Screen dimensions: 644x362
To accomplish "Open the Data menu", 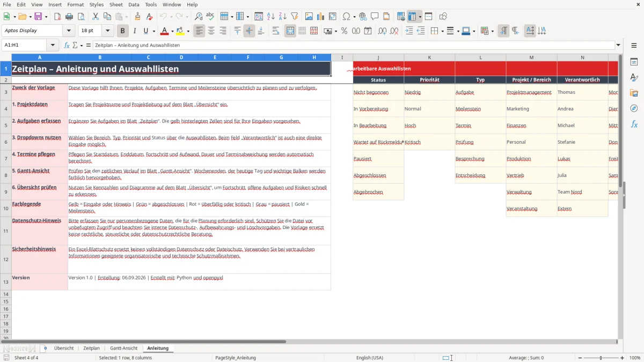I will 134,4.
